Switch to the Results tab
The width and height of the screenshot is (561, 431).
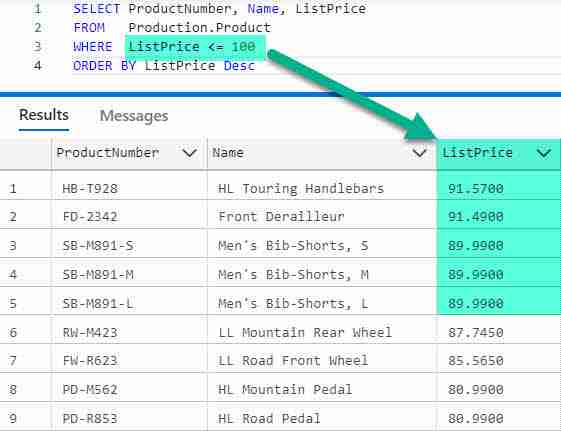point(44,115)
